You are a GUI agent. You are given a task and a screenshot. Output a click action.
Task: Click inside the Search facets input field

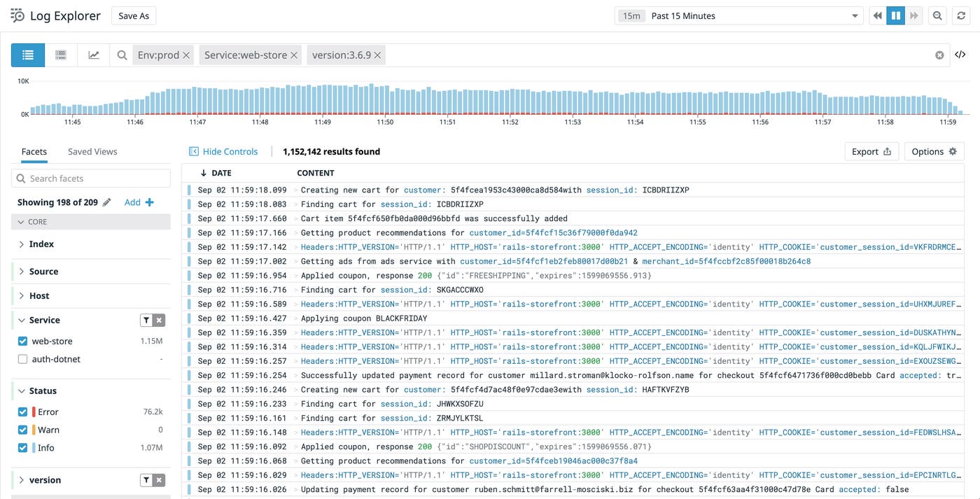point(90,178)
